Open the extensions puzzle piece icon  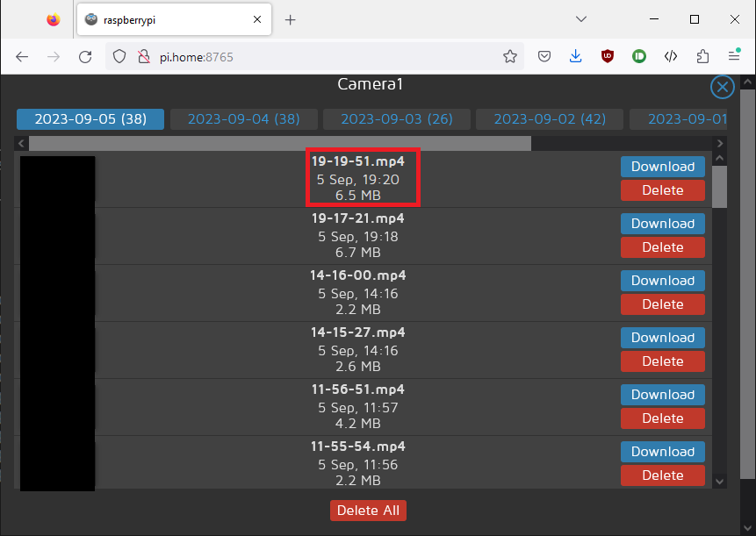pos(702,56)
